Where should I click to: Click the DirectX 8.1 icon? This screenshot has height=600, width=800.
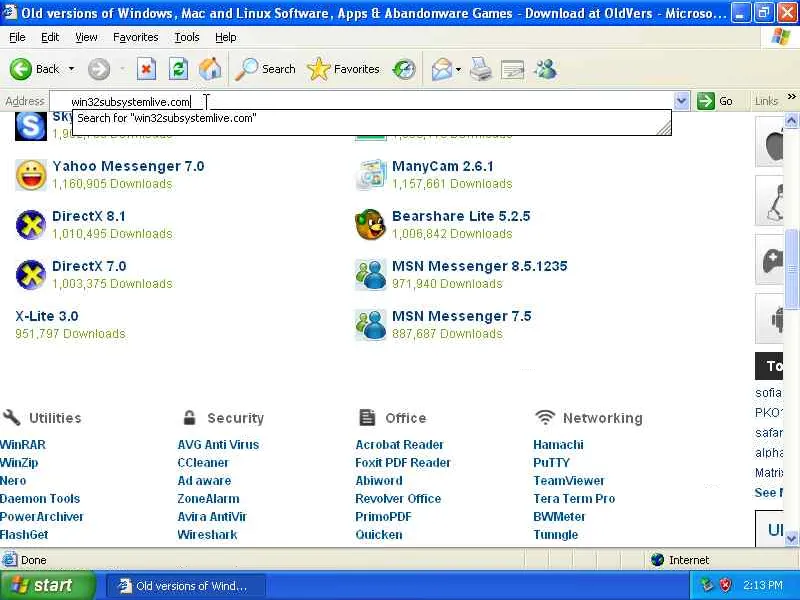[x=31, y=224]
